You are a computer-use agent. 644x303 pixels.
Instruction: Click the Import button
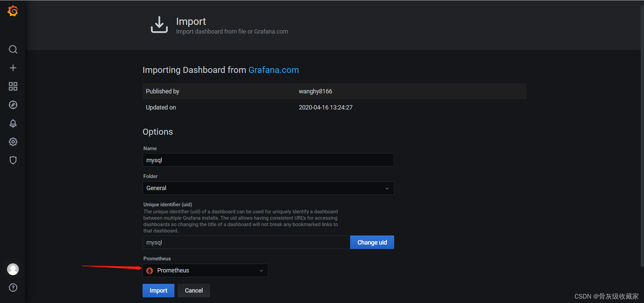(x=158, y=291)
